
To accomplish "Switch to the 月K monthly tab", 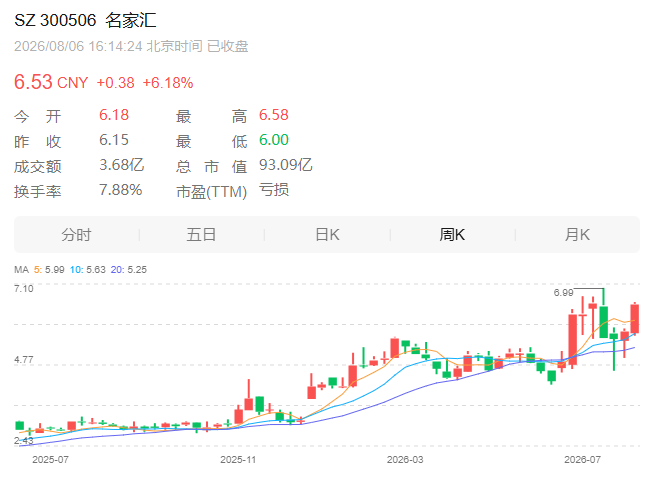I will click(x=578, y=235).
